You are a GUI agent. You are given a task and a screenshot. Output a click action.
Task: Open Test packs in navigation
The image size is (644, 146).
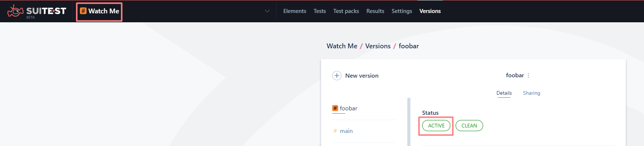point(346,11)
